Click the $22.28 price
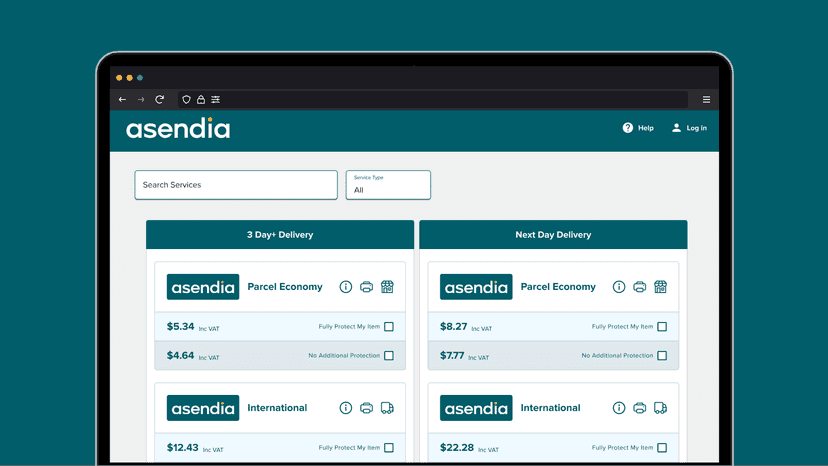Screen dimensions: 828x466 tap(457, 448)
